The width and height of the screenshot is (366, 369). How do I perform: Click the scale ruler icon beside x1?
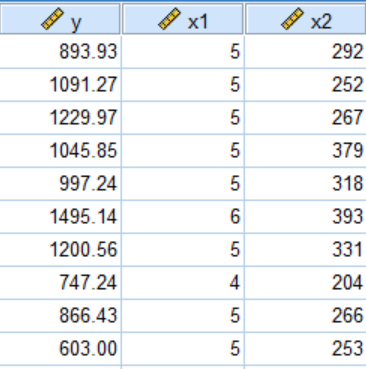pyautogui.click(x=170, y=19)
